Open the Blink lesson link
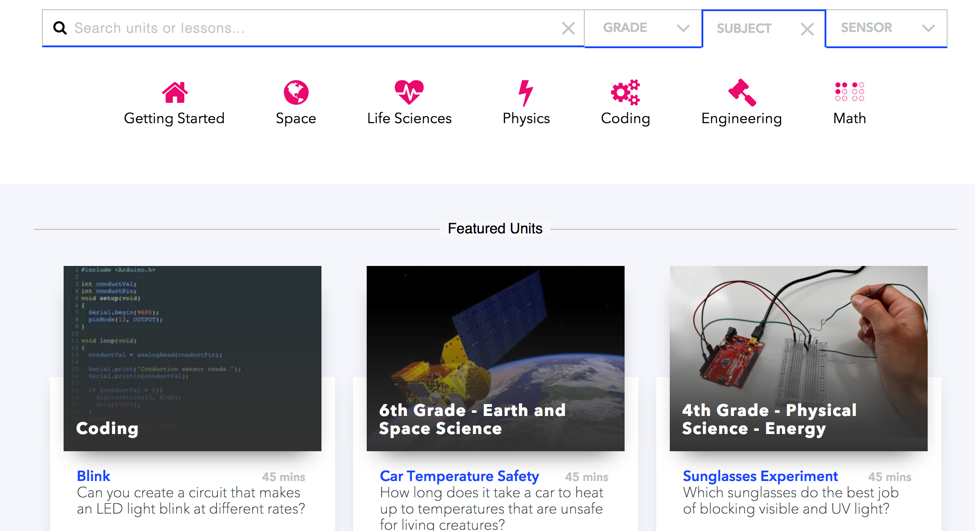The image size is (975, 531). click(x=93, y=476)
